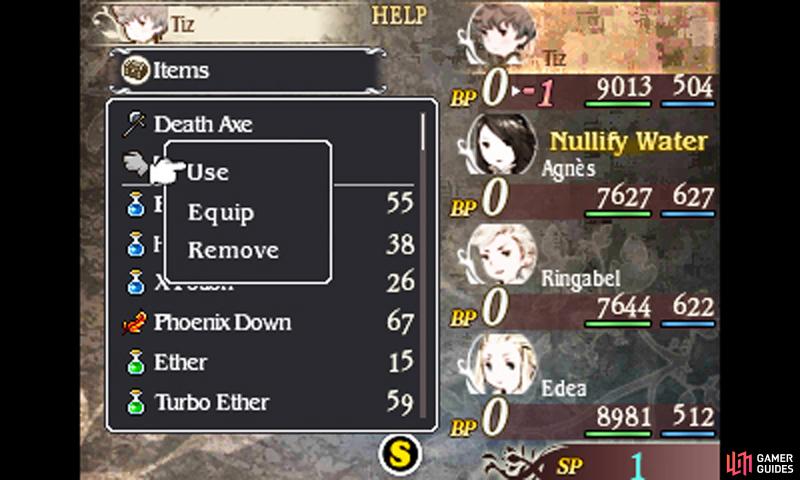Select Tiz's party portrait on right
Image resolution: width=800 pixels, height=480 pixels.
(x=502, y=35)
